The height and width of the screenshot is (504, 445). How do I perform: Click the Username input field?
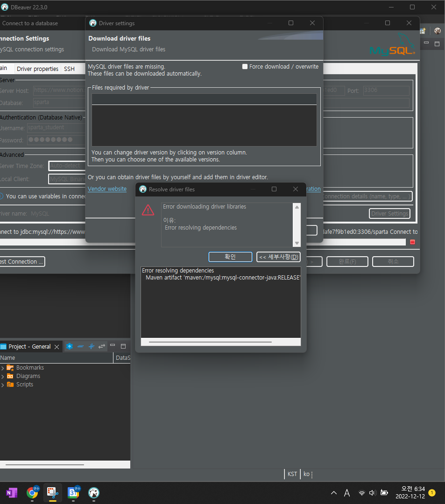(x=56, y=127)
